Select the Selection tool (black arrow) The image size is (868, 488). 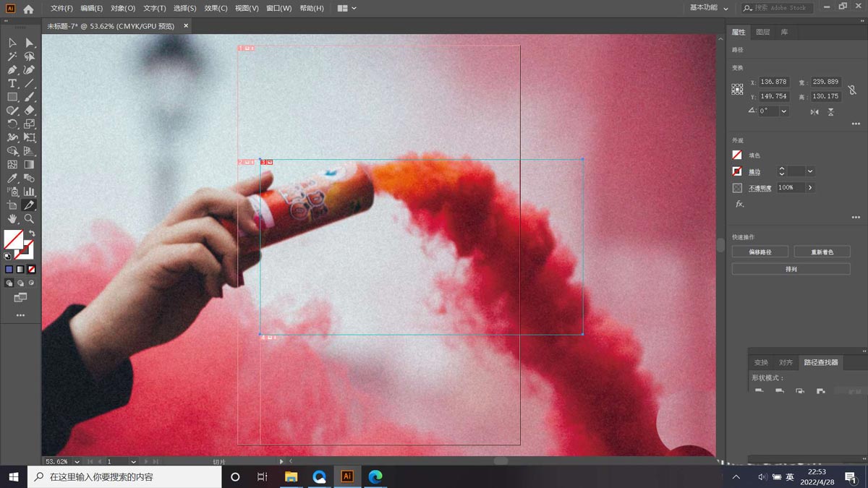(x=12, y=43)
